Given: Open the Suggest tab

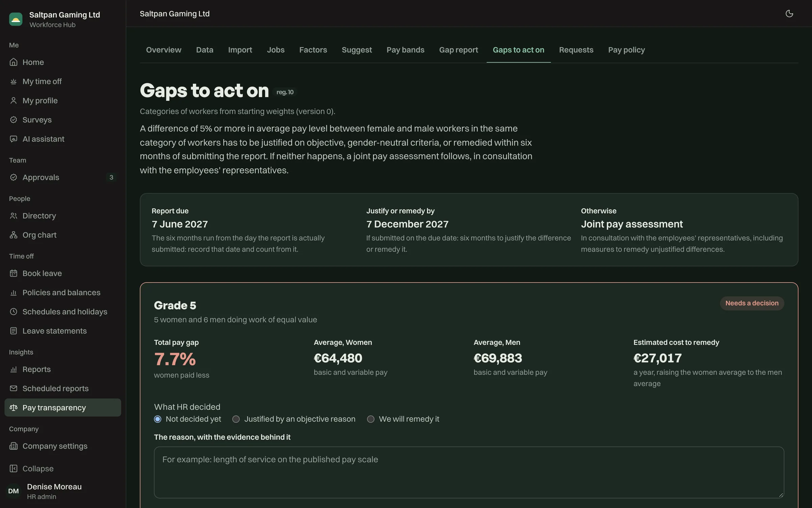Looking at the screenshot, I should (357, 50).
